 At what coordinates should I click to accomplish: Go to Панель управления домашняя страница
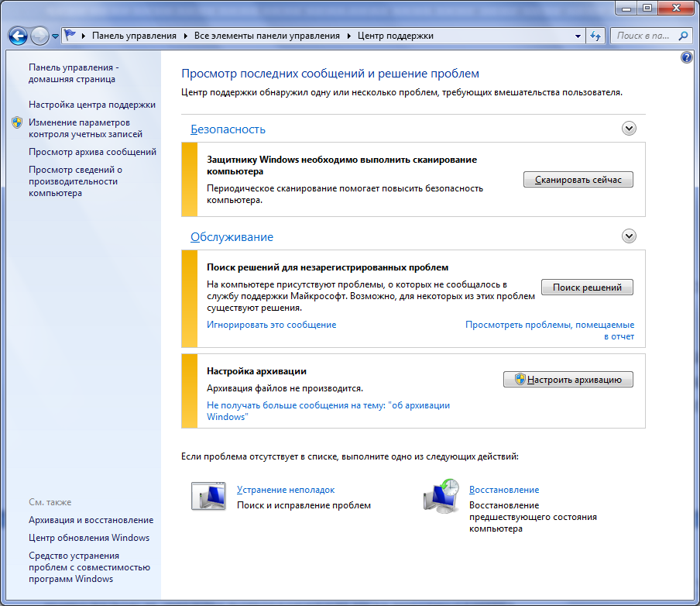pyautogui.click(x=74, y=73)
